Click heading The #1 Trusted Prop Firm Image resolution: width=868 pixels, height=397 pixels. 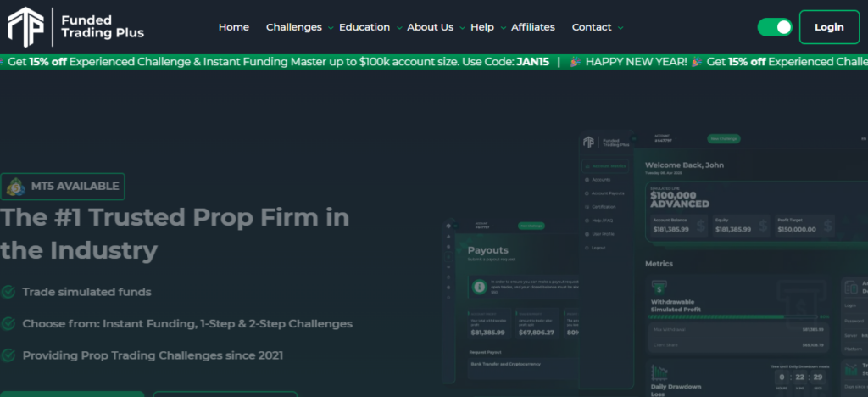coord(175,233)
